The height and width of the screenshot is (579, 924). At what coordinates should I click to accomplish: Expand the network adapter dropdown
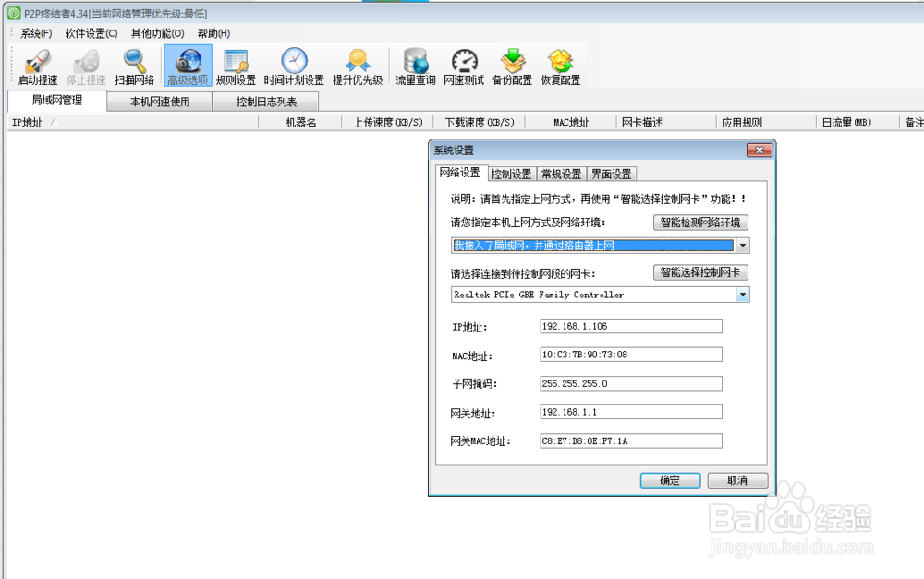point(742,294)
